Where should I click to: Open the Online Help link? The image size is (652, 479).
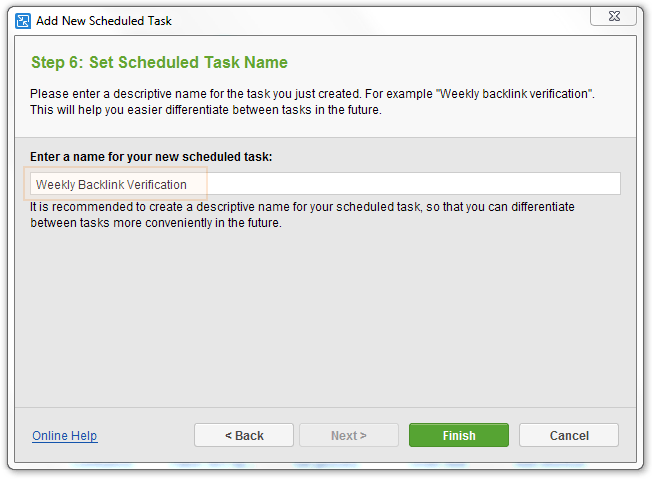pos(65,436)
